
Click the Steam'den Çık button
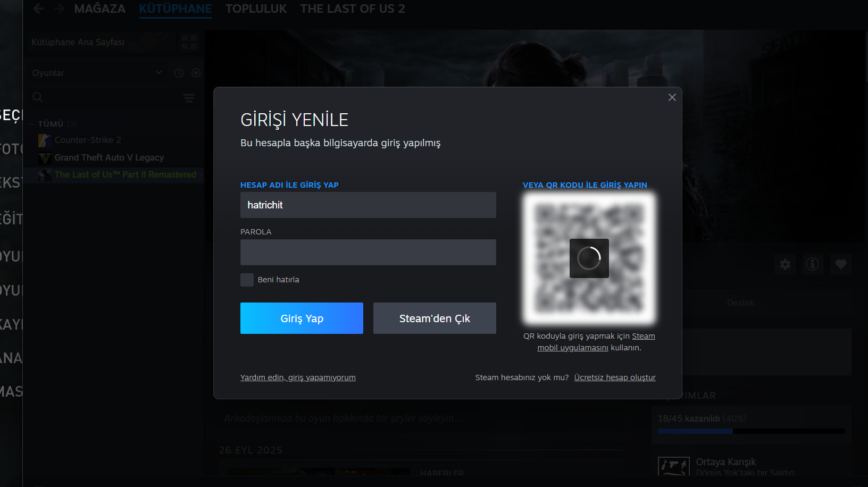(x=435, y=318)
